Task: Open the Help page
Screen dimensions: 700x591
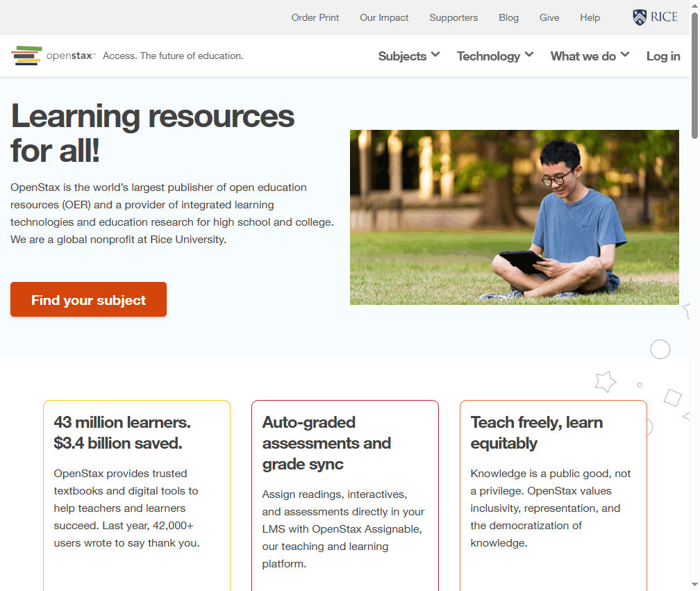Action: (x=590, y=17)
